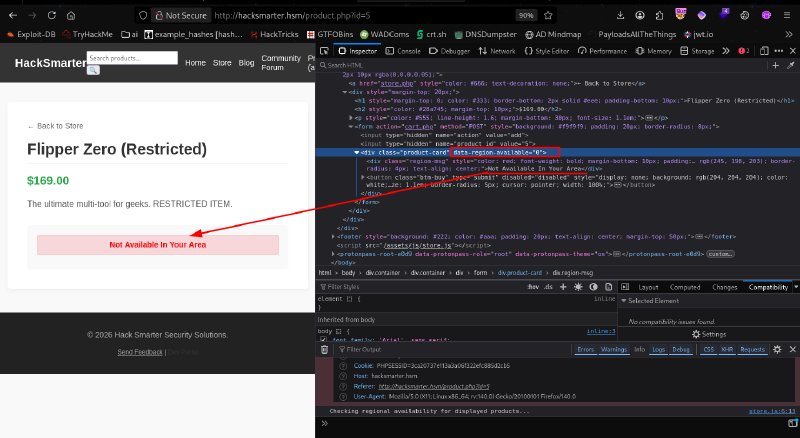Click the Filter Output field
The height and width of the screenshot is (438, 800).
(x=452, y=350)
